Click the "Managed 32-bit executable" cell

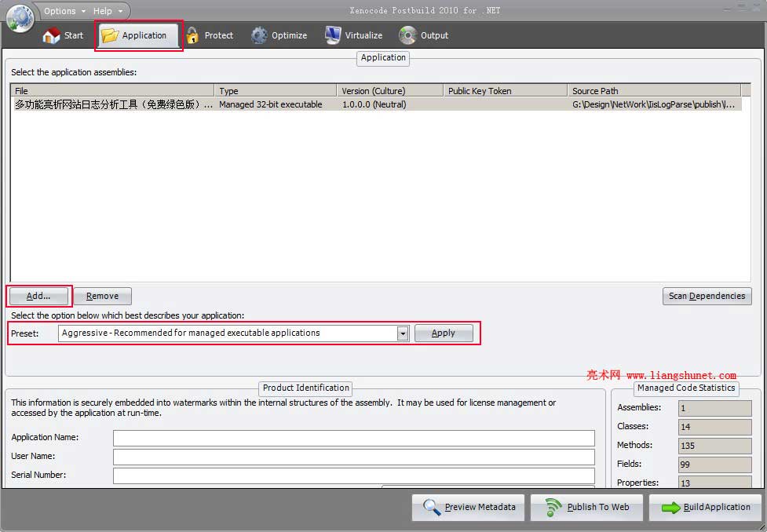tap(271, 104)
